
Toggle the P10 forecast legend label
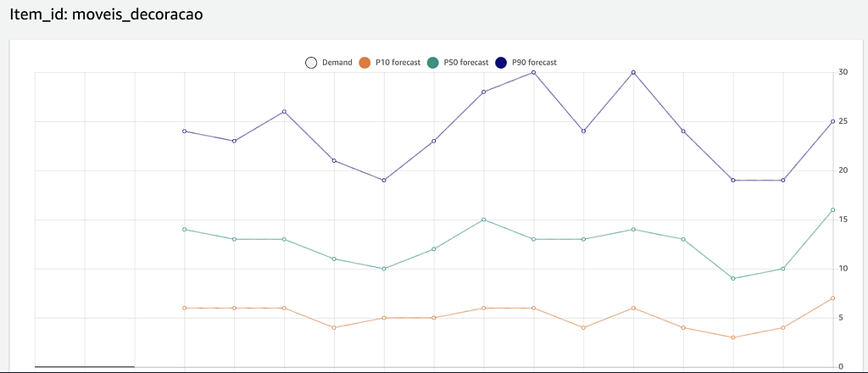pos(398,63)
